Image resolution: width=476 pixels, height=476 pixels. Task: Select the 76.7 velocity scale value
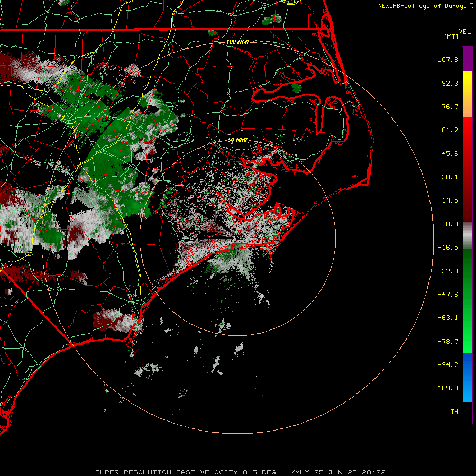pyautogui.click(x=450, y=106)
